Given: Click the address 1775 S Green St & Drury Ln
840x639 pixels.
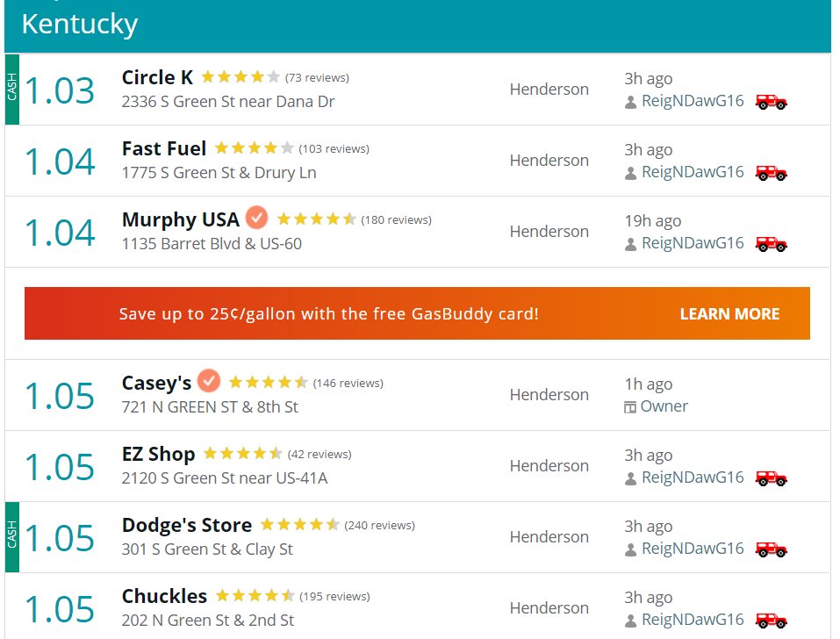Looking at the screenshot, I should (x=219, y=172).
